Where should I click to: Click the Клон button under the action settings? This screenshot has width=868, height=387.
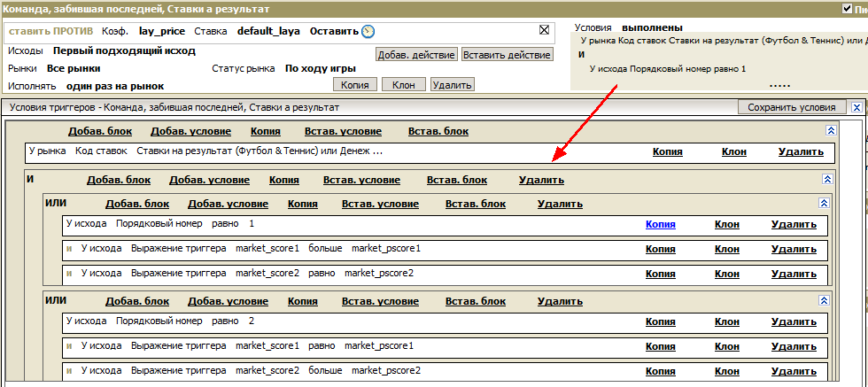[x=404, y=85]
